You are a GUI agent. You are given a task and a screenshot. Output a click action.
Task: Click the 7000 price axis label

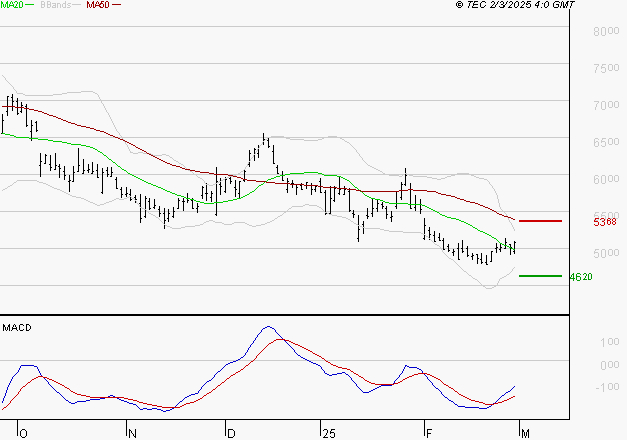(606, 105)
